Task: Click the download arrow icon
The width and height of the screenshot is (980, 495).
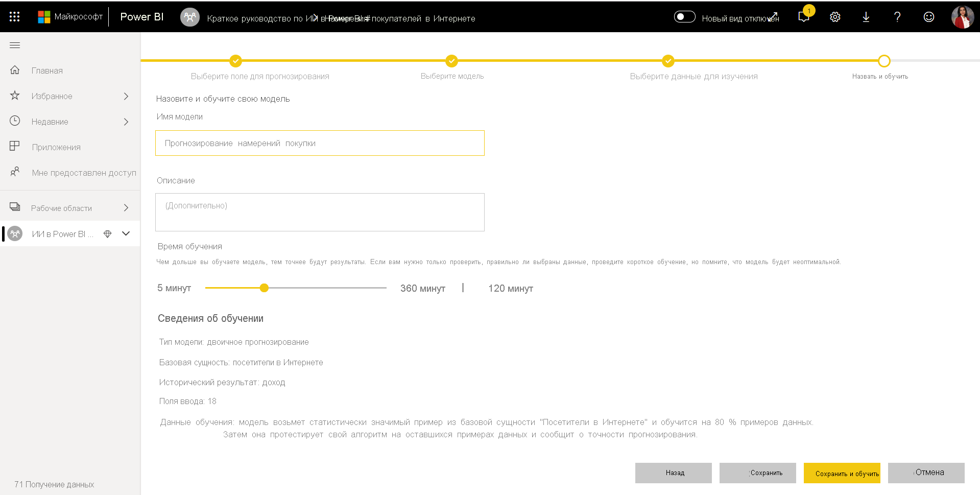Action: tap(866, 17)
